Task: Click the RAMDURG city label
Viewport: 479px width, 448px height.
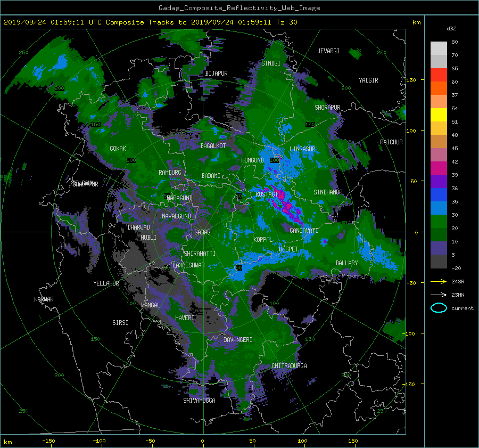Action: pyautogui.click(x=170, y=173)
